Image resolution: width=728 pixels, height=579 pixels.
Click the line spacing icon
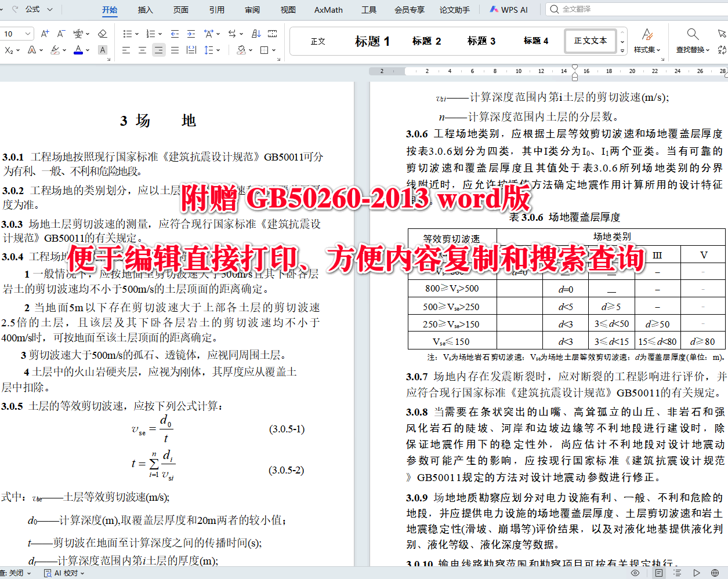pyautogui.click(x=209, y=50)
